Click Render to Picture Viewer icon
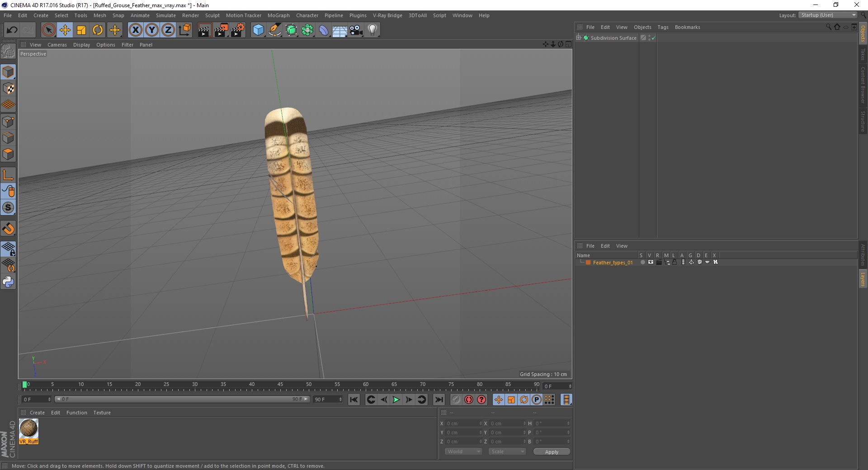The width and height of the screenshot is (868, 470). [x=221, y=30]
